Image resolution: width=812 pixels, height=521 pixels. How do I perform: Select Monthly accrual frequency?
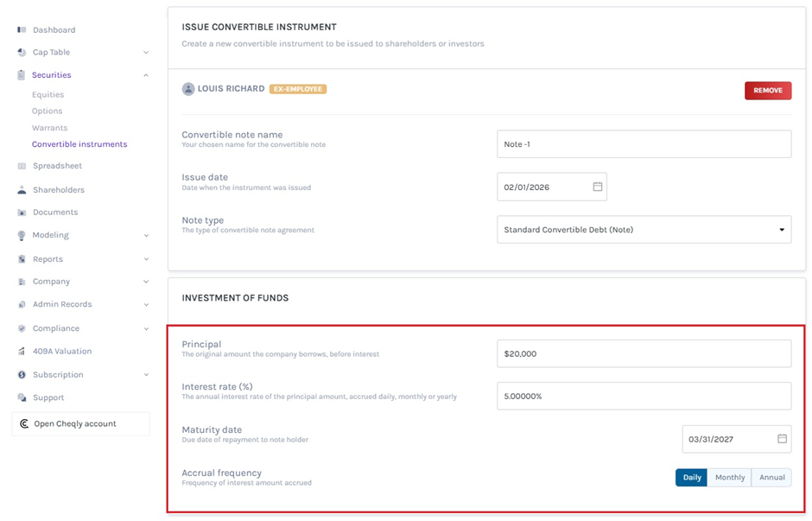pos(729,478)
